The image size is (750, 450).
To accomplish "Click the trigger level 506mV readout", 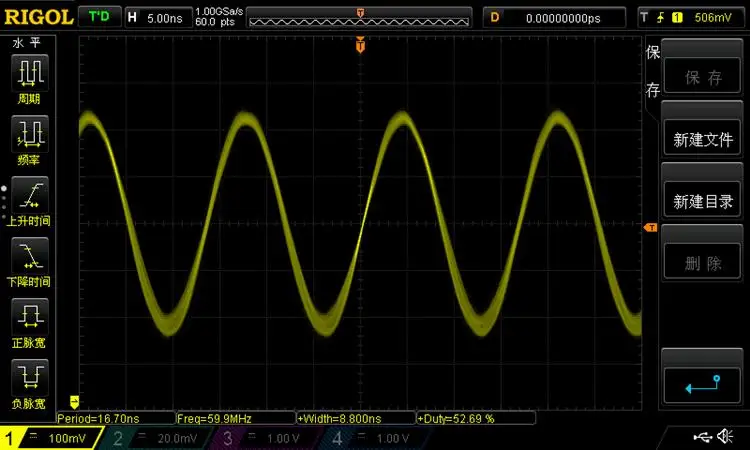I will click(x=713, y=18).
